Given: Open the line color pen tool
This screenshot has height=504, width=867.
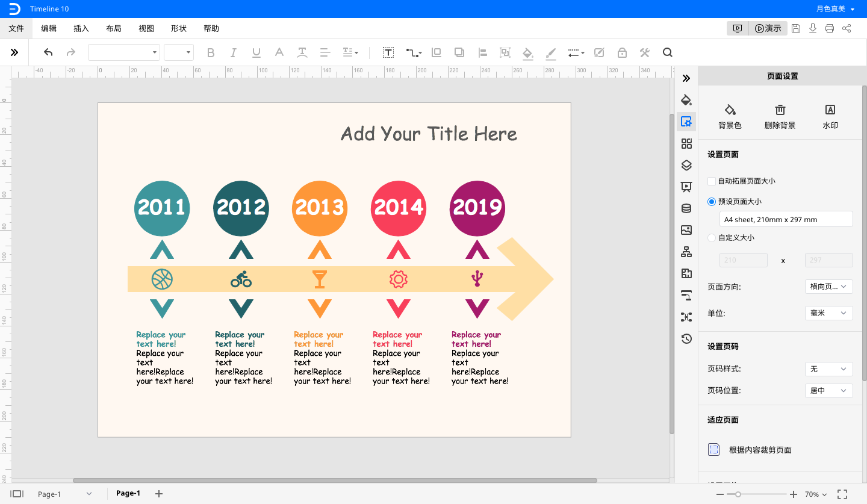Looking at the screenshot, I should pyautogui.click(x=551, y=53).
